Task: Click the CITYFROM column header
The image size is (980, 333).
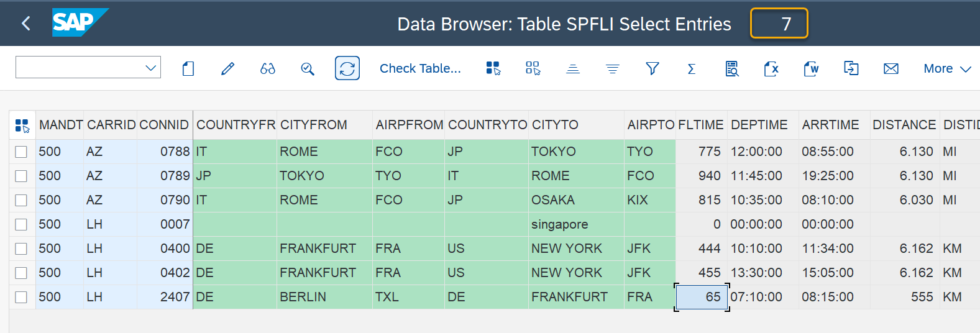Action: point(314,125)
